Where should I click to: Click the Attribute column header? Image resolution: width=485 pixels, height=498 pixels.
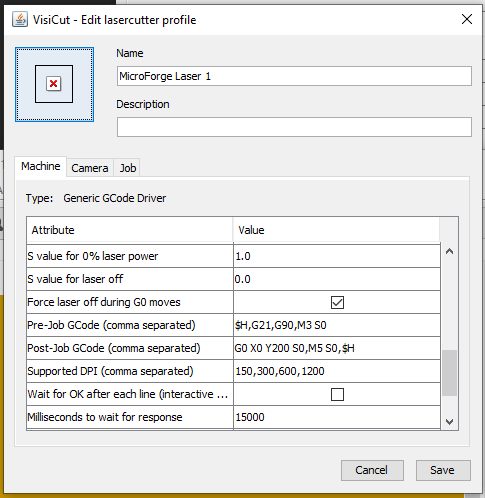coord(130,230)
